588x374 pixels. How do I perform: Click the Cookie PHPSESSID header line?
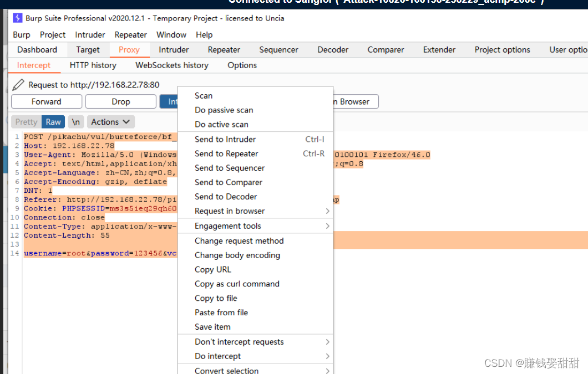[x=100, y=208]
